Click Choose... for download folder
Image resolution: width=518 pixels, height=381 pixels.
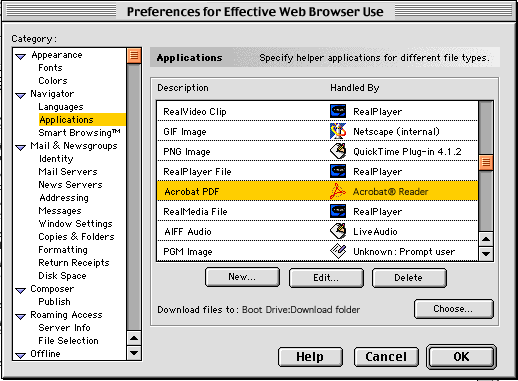pyautogui.click(x=453, y=309)
